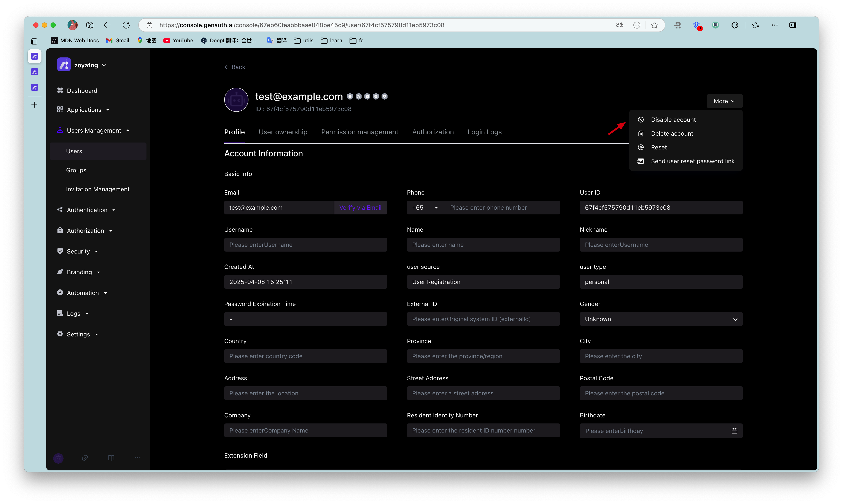This screenshot has width=843, height=504.
Task: Click the favorites star in address bar
Action: coord(654,25)
